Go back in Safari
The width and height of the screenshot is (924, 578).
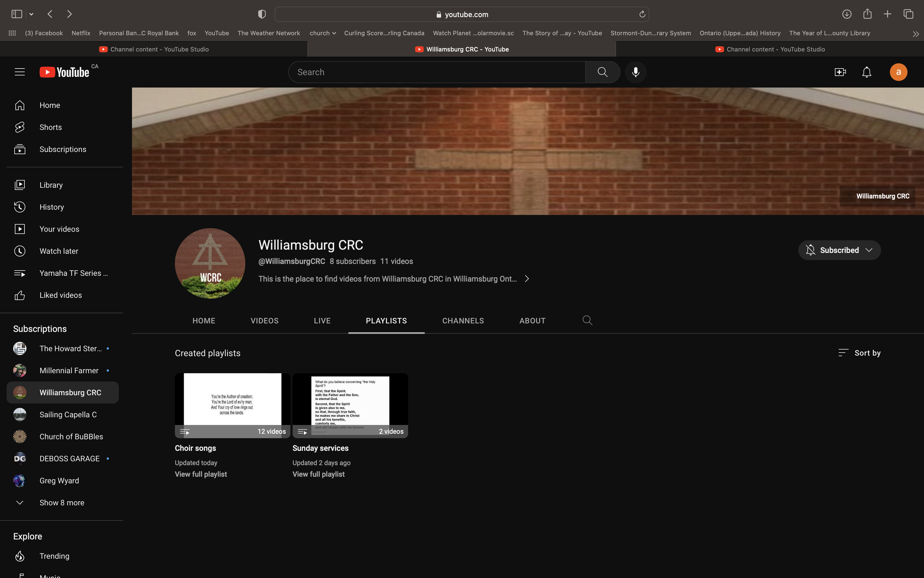click(x=50, y=14)
